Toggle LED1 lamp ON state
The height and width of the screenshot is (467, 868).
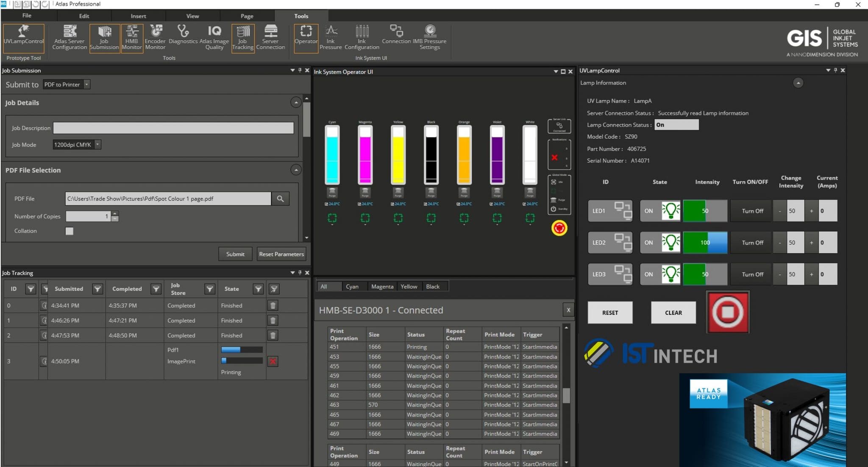660,210
